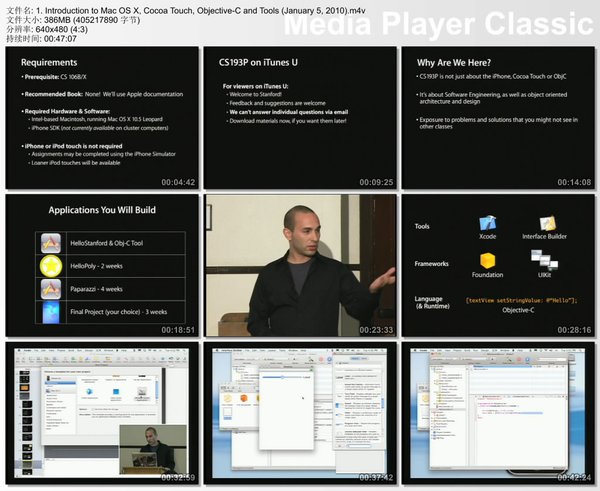The width and height of the screenshot is (600, 491).
Task: Click the HelloStanford & Obj-C Tool row icon
Action: (51, 243)
